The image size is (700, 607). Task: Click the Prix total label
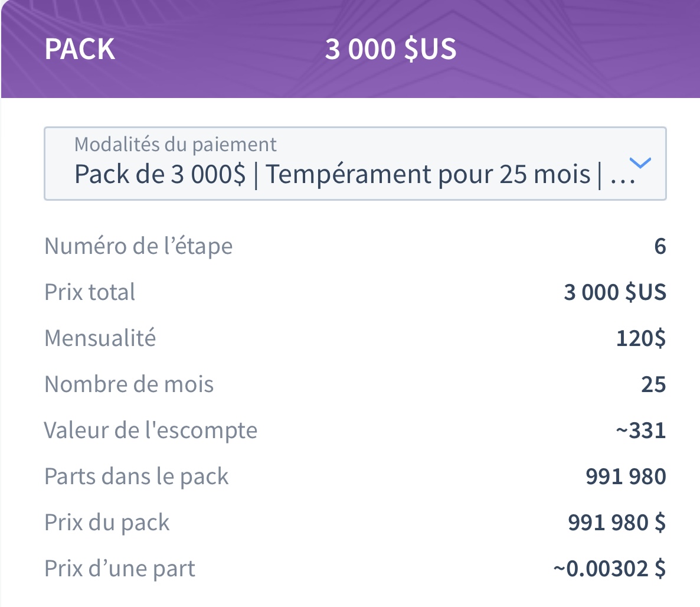[x=89, y=292]
